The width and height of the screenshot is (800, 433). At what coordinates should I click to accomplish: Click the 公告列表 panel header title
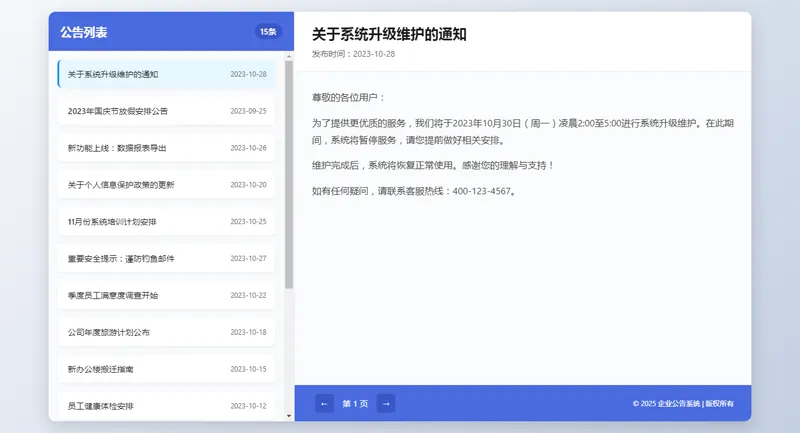pos(84,32)
